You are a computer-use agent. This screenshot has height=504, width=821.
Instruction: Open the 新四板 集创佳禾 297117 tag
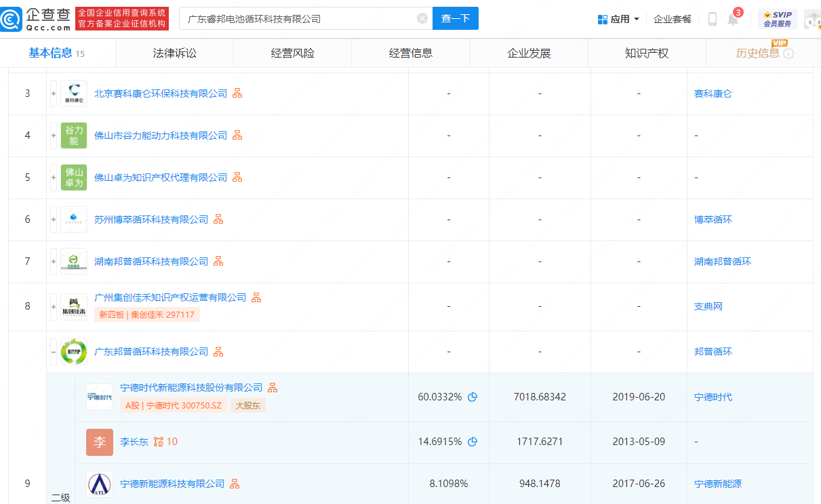point(147,314)
